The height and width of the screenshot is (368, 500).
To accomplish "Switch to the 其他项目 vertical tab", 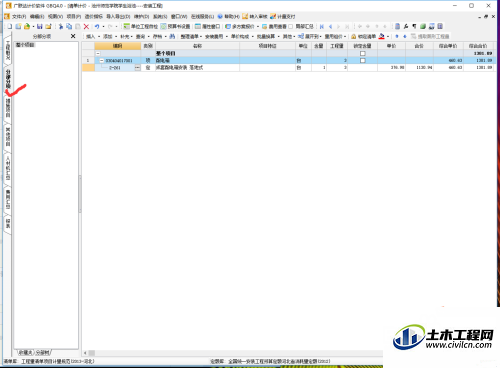I will pos(8,137).
